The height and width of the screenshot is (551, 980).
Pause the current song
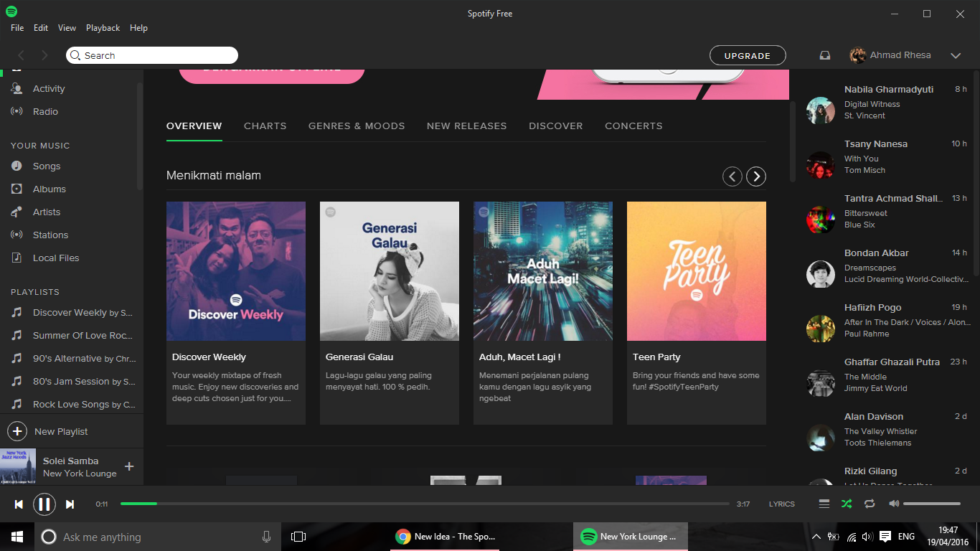[x=44, y=504]
